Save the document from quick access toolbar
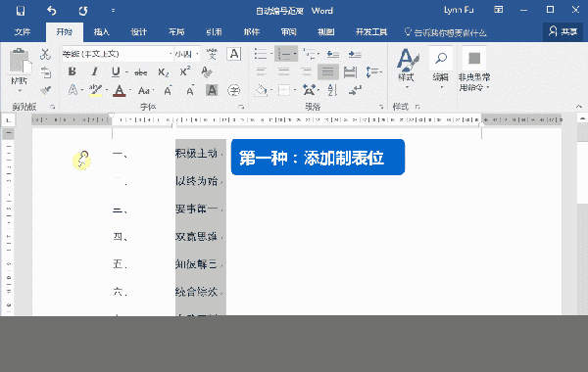Screen dimensions: 588x372 click(x=21, y=11)
